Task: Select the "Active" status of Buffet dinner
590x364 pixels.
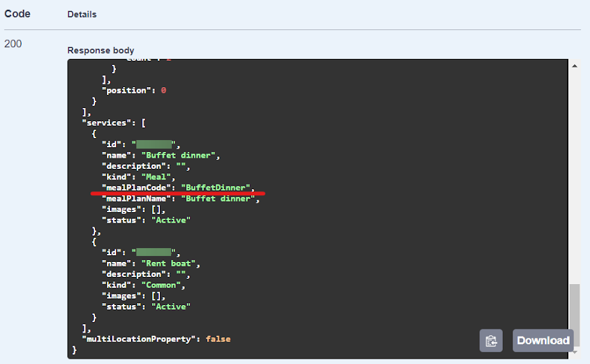Action: click(x=171, y=220)
